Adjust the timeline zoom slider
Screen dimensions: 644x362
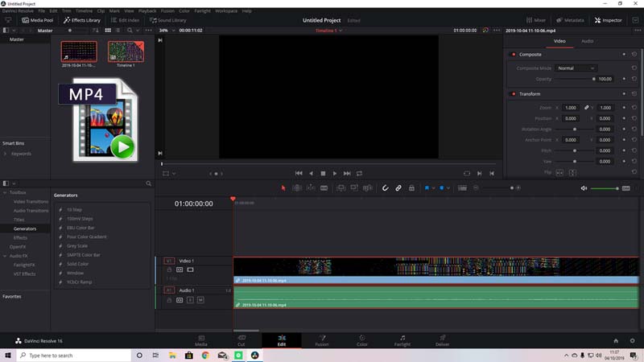[x=497, y=188]
